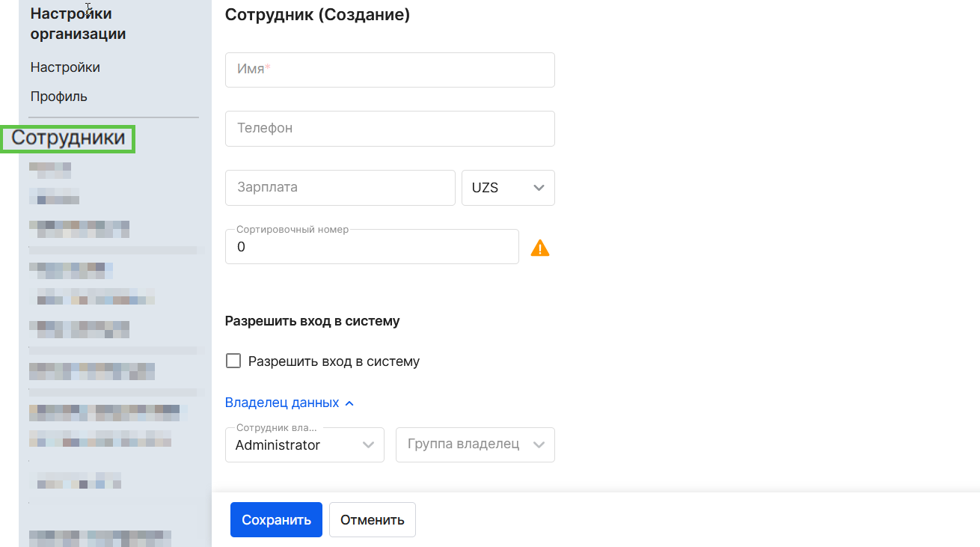Focus the Имя input field
Viewport: 980px width, 547px height.
click(x=390, y=70)
